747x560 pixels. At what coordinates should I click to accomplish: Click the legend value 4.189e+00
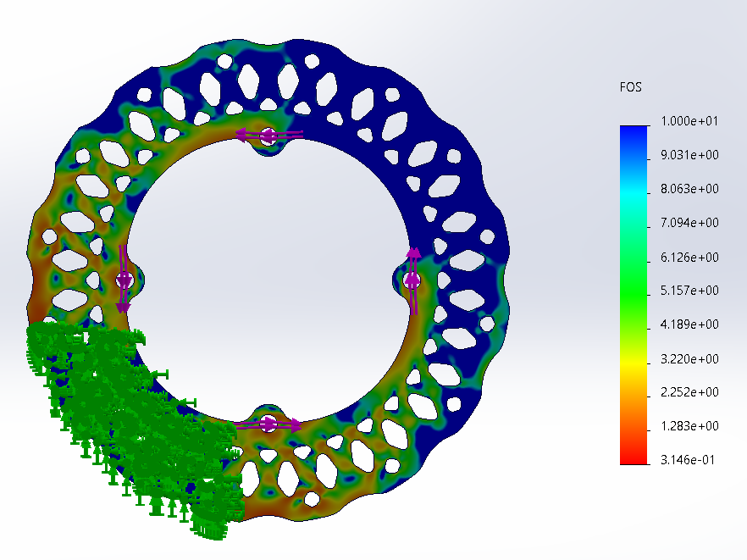689,324
